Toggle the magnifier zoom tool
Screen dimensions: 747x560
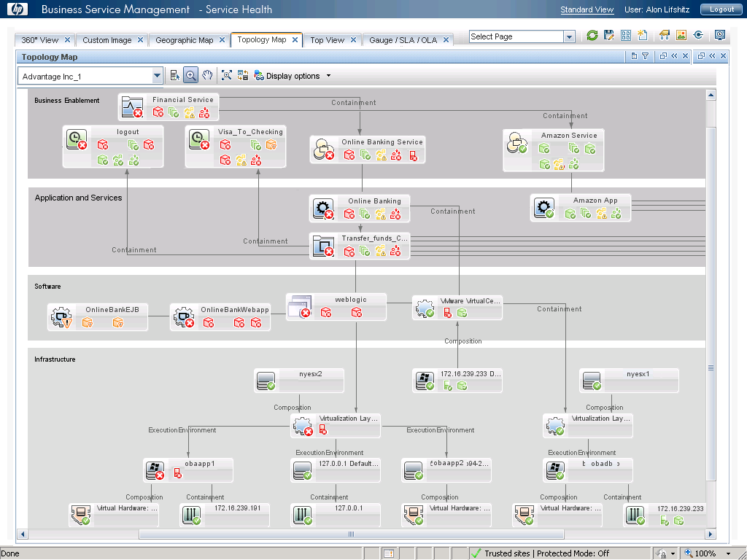coord(190,75)
